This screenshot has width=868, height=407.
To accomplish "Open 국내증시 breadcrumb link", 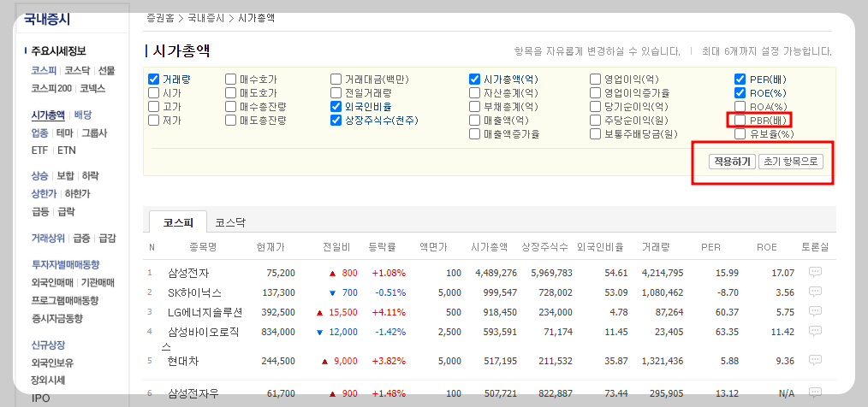I will point(206,18).
